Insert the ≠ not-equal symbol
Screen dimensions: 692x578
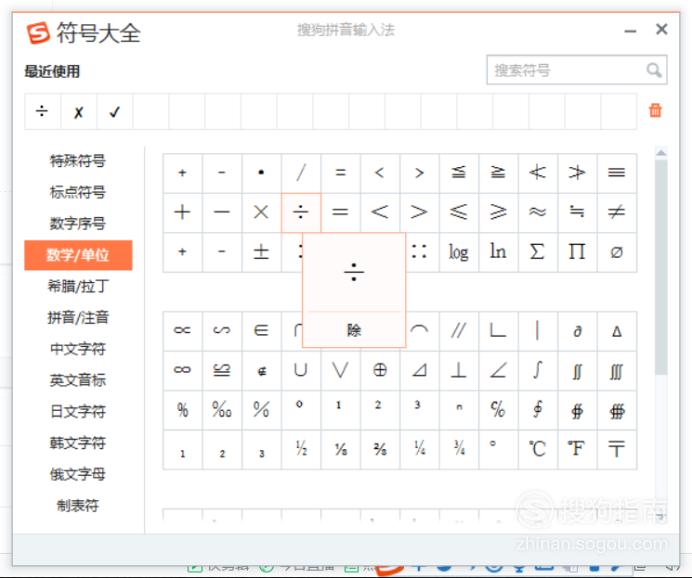tap(617, 212)
